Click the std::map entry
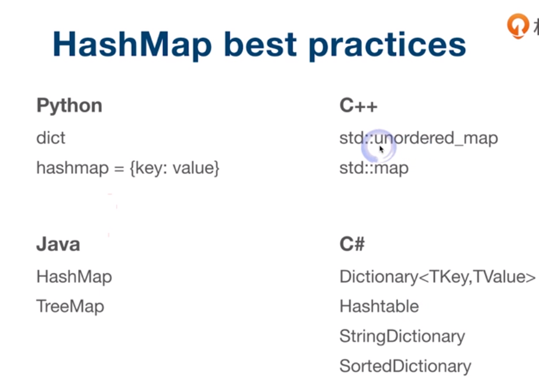539x392 pixels. [374, 168]
